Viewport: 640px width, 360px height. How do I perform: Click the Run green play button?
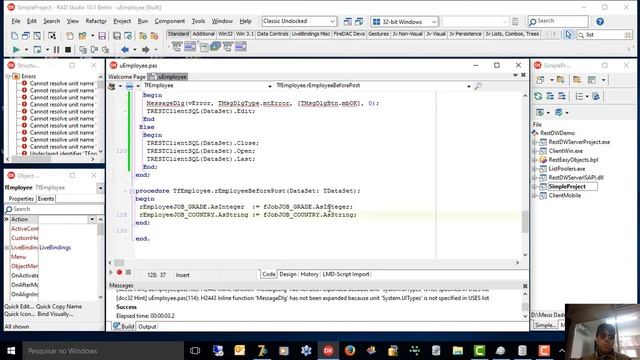pos(16,49)
